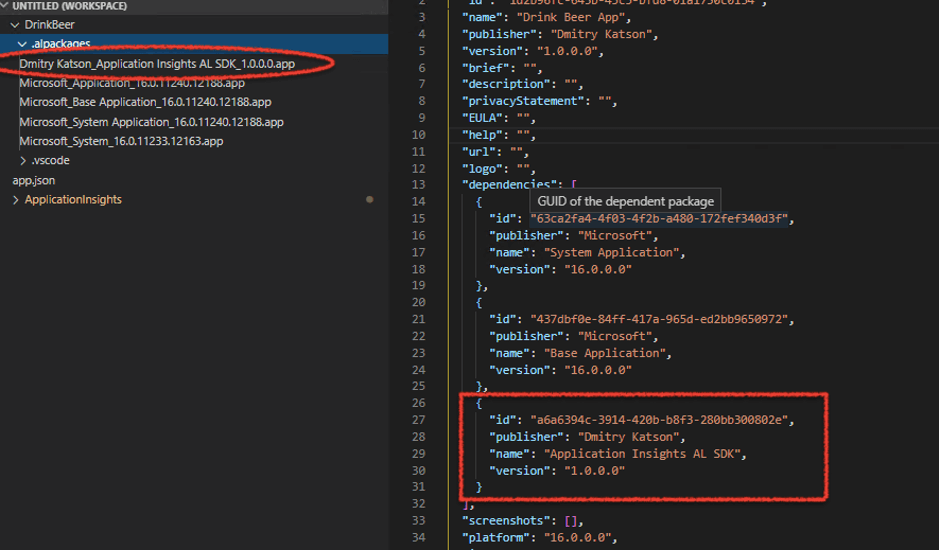The image size is (939, 550).
Task: Click the "Dmitry Katson" publisher value on line 4
Action: point(601,34)
